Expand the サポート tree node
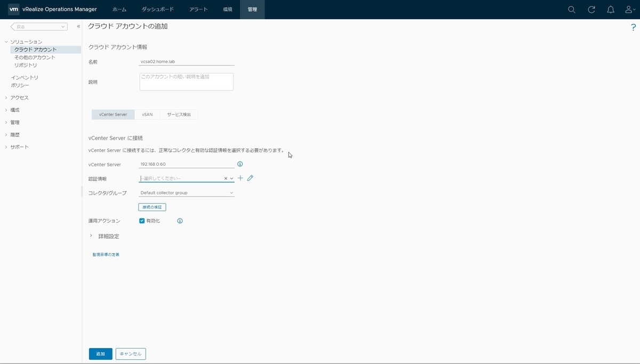The height and width of the screenshot is (364, 640). click(x=6, y=147)
